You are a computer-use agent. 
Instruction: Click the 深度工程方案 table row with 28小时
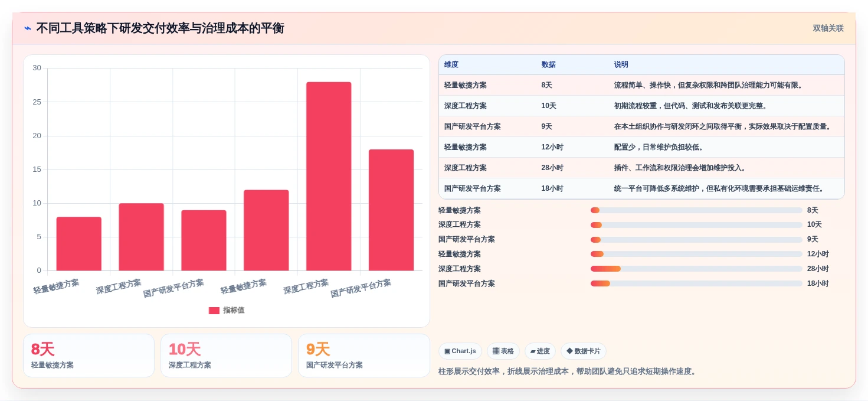pyautogui.click(x=641, y=168)
